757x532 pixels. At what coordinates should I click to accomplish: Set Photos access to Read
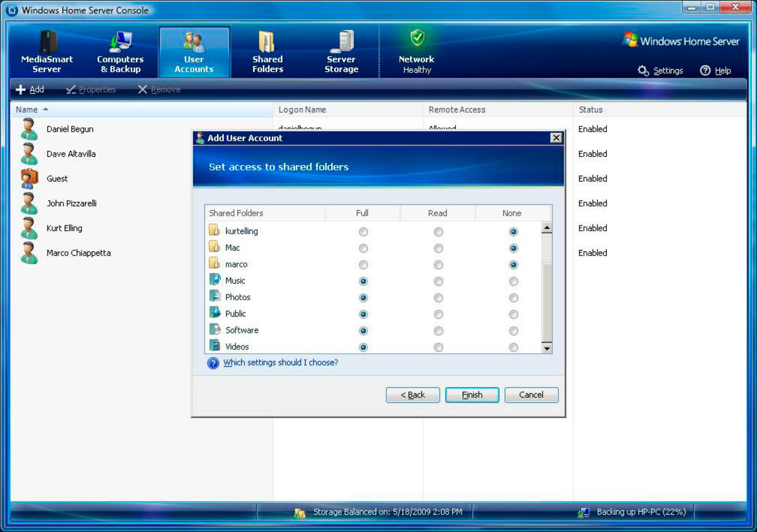[x=438, y=298]
